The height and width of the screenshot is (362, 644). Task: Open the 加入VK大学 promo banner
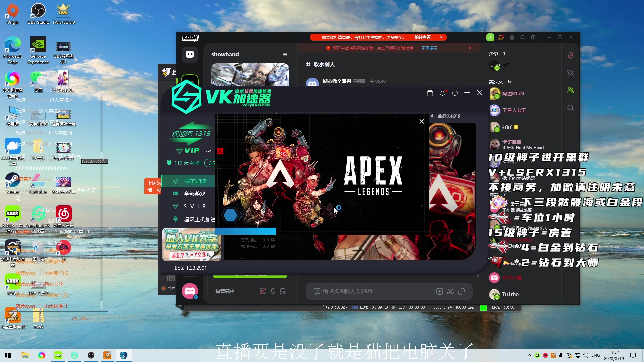pos(192,244)
